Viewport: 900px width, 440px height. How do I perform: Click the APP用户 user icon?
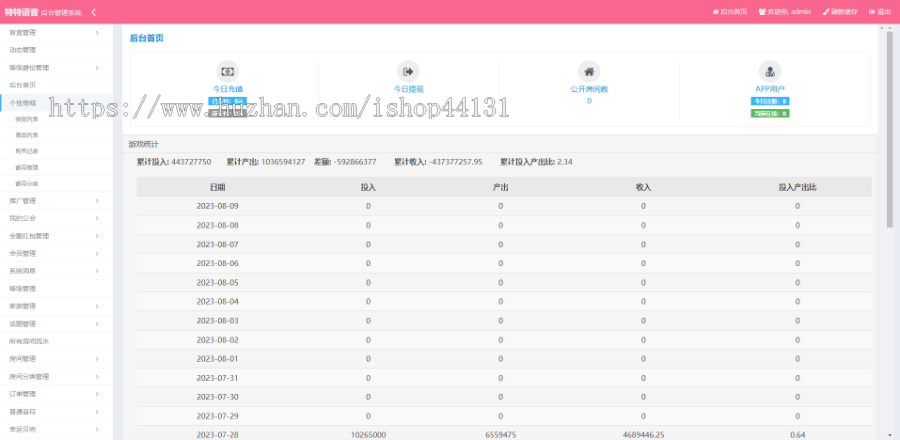tap(770, 72)
